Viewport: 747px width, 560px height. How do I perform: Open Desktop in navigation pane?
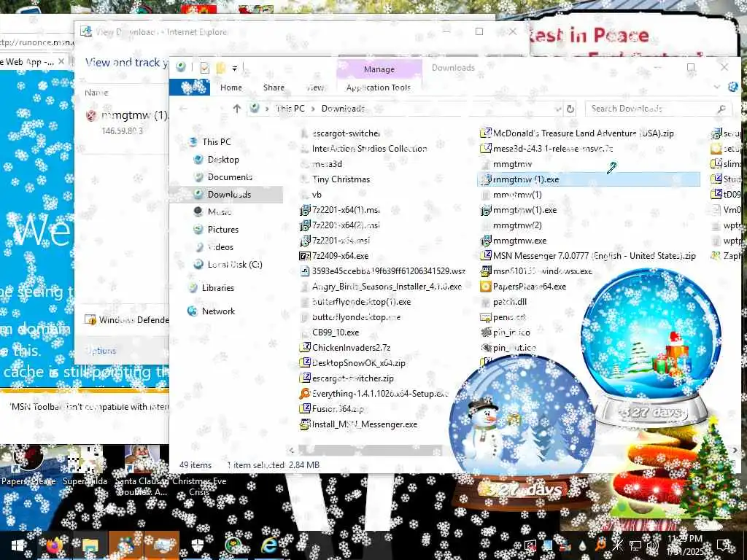coord(223,160)
